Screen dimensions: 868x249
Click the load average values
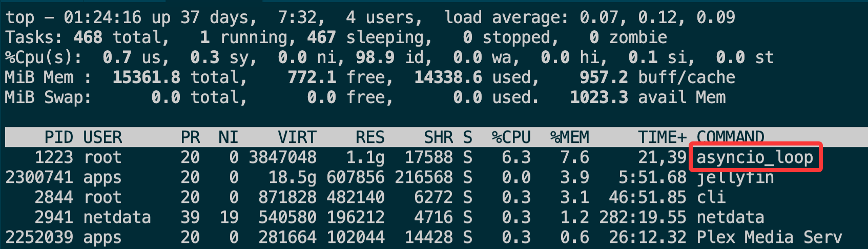click(657, 18)
